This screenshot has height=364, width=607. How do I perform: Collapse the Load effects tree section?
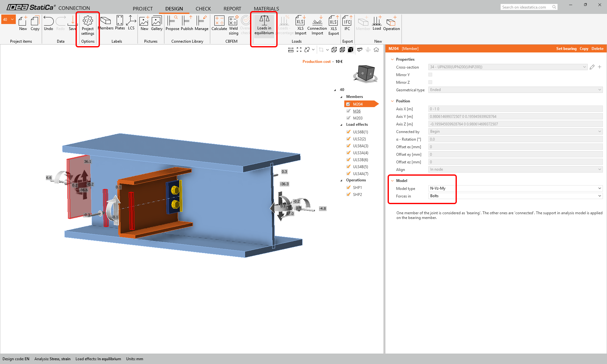341,124
